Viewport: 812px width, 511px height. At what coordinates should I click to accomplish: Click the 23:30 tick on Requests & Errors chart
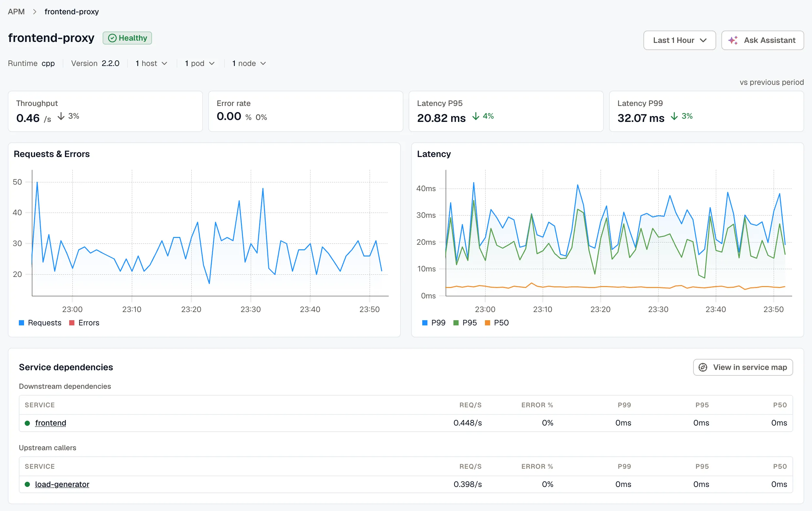[x=250, y=309]
